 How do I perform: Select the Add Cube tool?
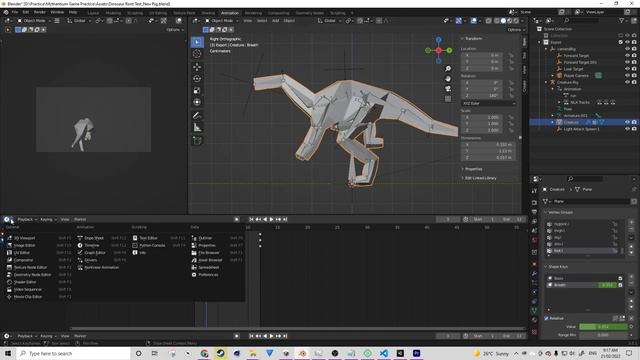point(197,140)
